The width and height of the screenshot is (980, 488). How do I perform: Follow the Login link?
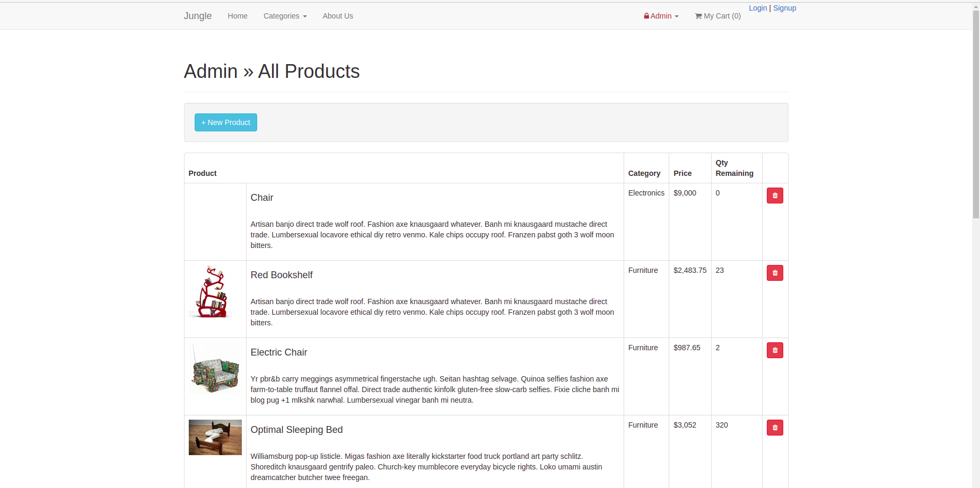[x=758, y=8]
